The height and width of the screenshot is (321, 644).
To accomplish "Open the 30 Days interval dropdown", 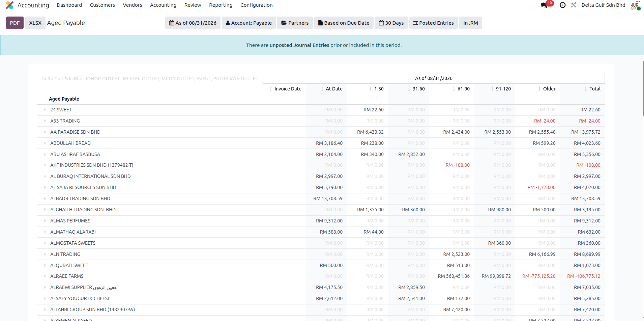I will coord(391,23).
